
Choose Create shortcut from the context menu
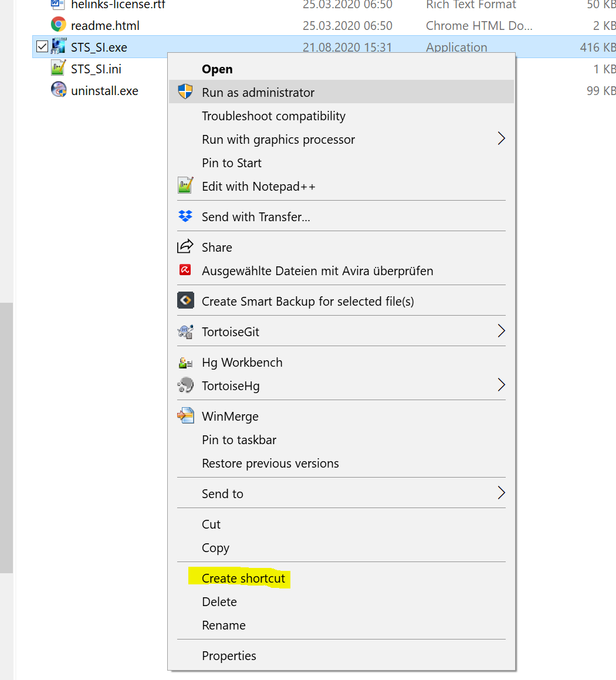pyautogui.click(x=243, y=578)
